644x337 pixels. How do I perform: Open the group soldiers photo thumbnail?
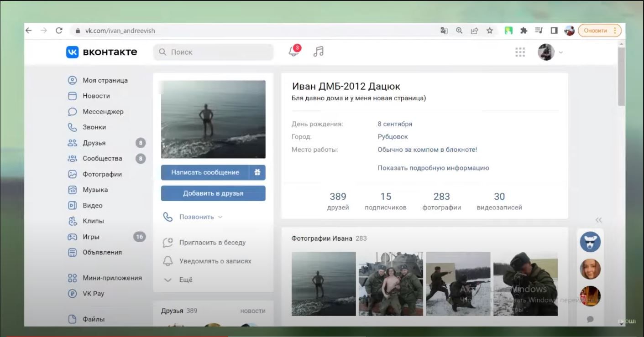[391, 284]
